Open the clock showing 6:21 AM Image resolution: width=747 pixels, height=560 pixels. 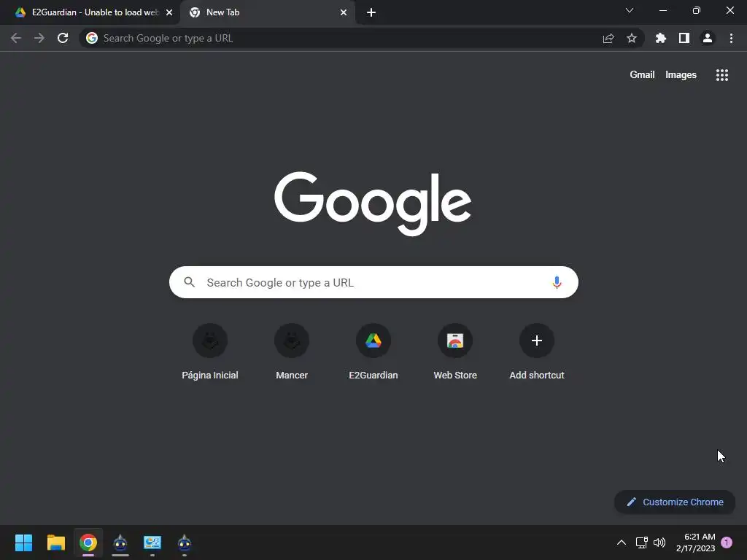695,542
